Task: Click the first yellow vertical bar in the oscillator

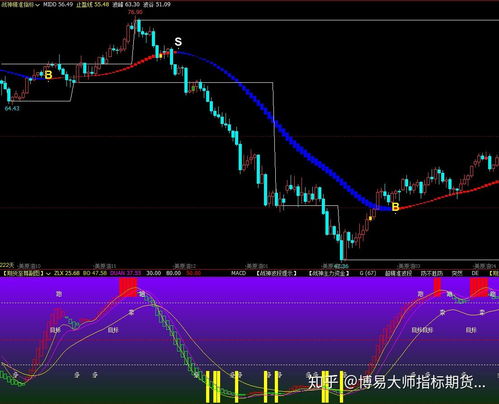Action: click(208, 386)
